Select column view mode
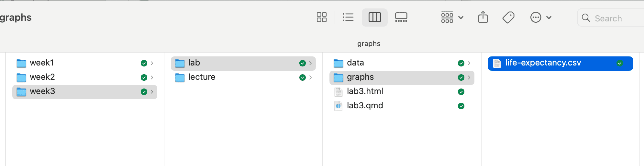 tap(374, 17)
